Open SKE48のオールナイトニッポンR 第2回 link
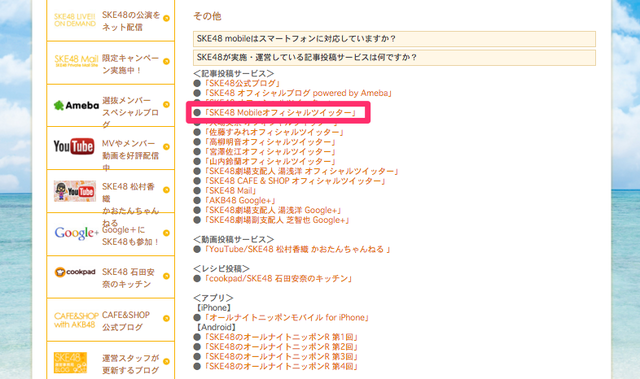The image size is (640, 379). 282,347
